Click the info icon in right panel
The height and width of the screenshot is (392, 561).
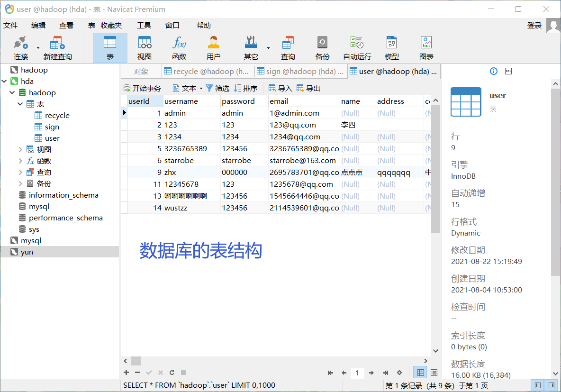pyautogui.click(x=493, y=71)
